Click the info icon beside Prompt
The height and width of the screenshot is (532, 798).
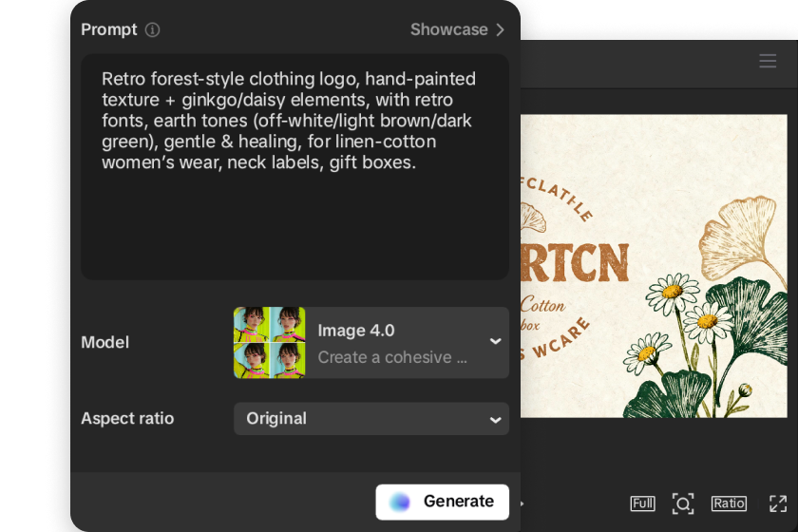(x=152, y=29)
